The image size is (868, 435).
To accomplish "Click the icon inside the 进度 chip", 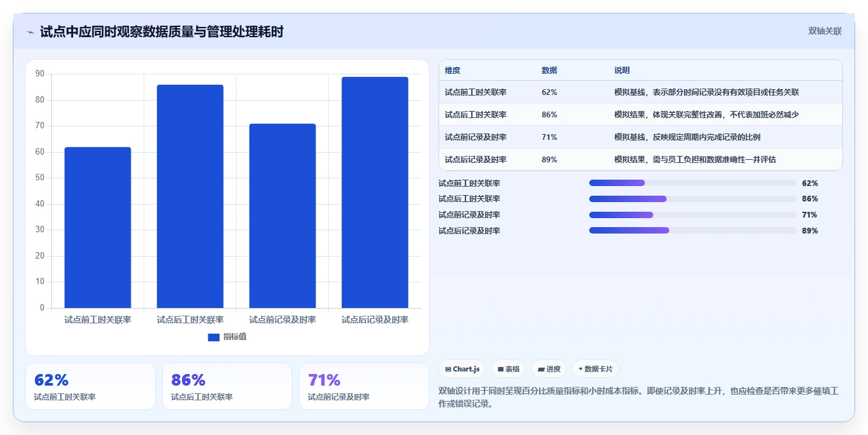I will point(540,370).
